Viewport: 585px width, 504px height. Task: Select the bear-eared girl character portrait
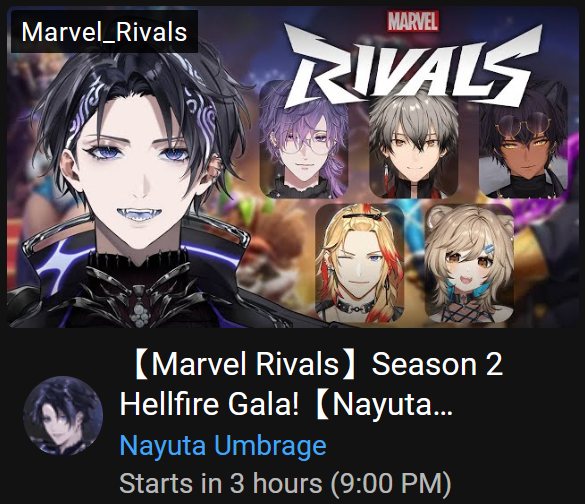(469, 263)
